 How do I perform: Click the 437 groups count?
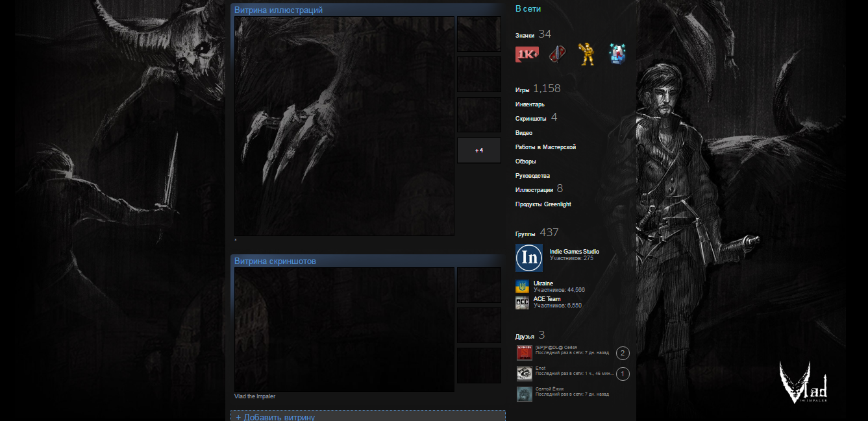549,232
